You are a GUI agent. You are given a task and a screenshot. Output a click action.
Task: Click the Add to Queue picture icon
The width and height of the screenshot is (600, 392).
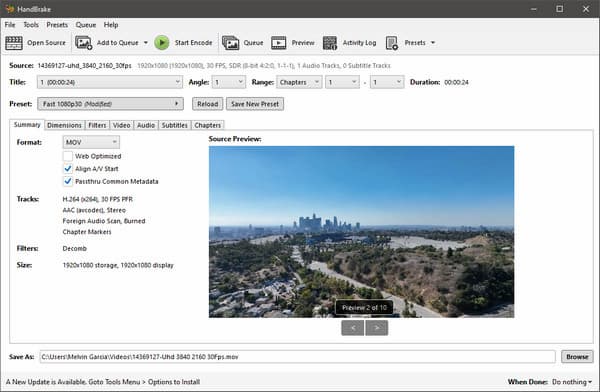(x=83, y=43)
